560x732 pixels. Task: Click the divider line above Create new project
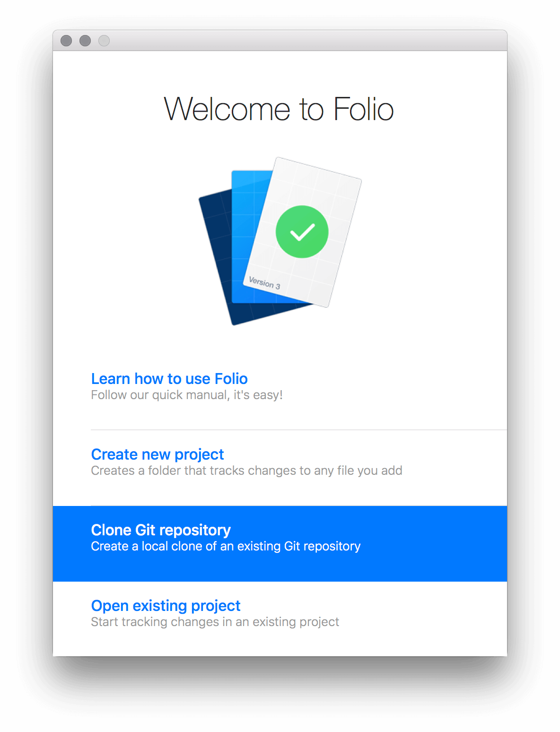pyautogui.click(x=298, y=430)
